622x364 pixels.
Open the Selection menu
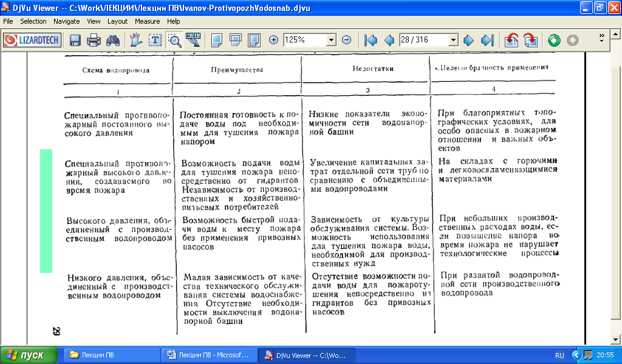click(33, 21)
